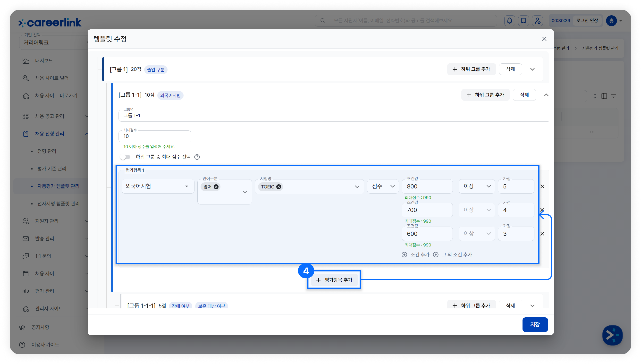Click the help icon beside 최대 점수 선택
This screenshot has height=364, width=641.
point(197,157)
